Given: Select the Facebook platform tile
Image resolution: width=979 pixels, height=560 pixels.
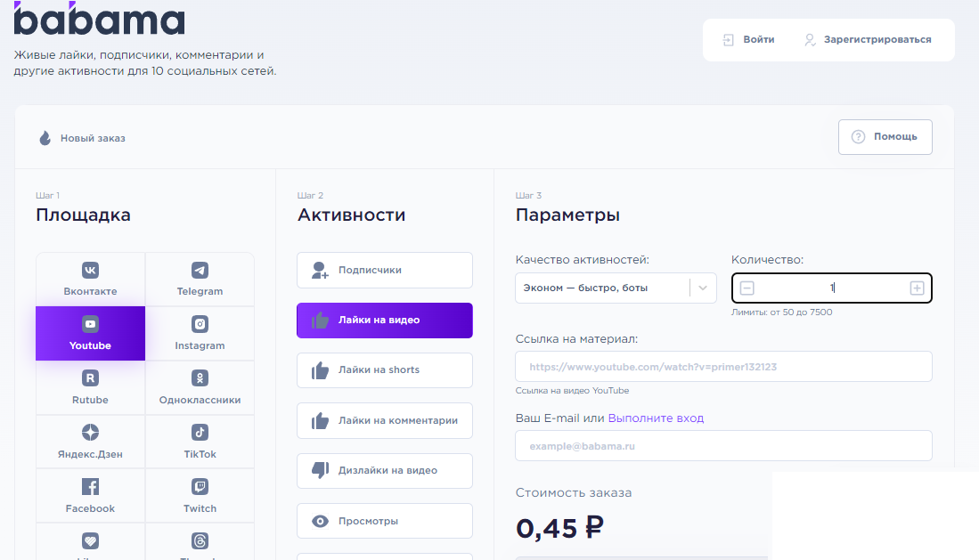Looking at the screenshot, I should 90,496.
